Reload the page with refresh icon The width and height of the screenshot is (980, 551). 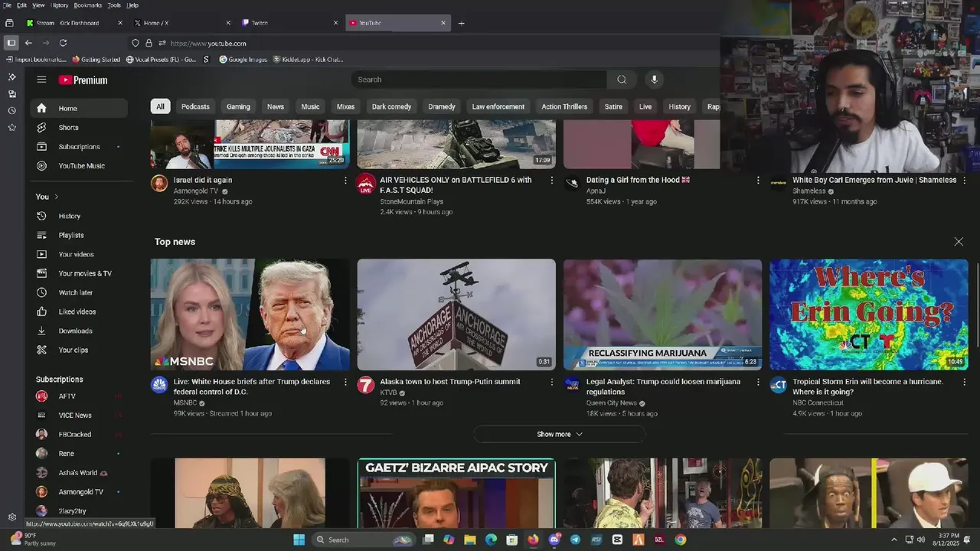point(63,43)
